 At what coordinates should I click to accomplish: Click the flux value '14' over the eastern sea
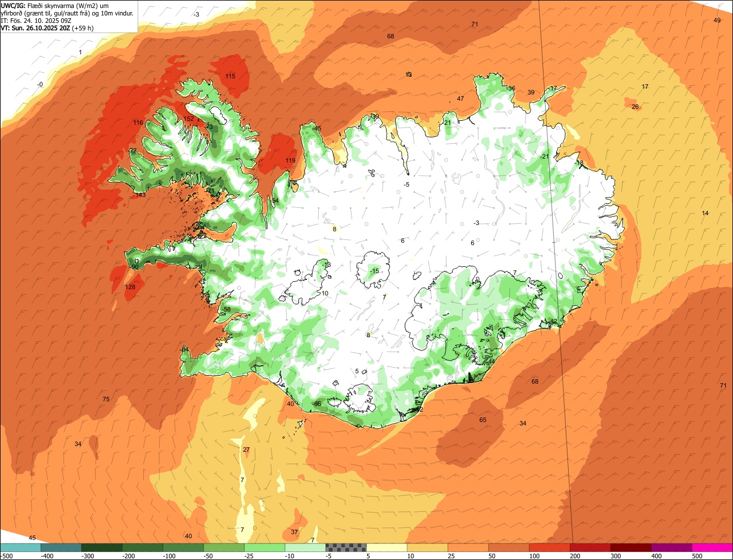[x=706, y=213]
